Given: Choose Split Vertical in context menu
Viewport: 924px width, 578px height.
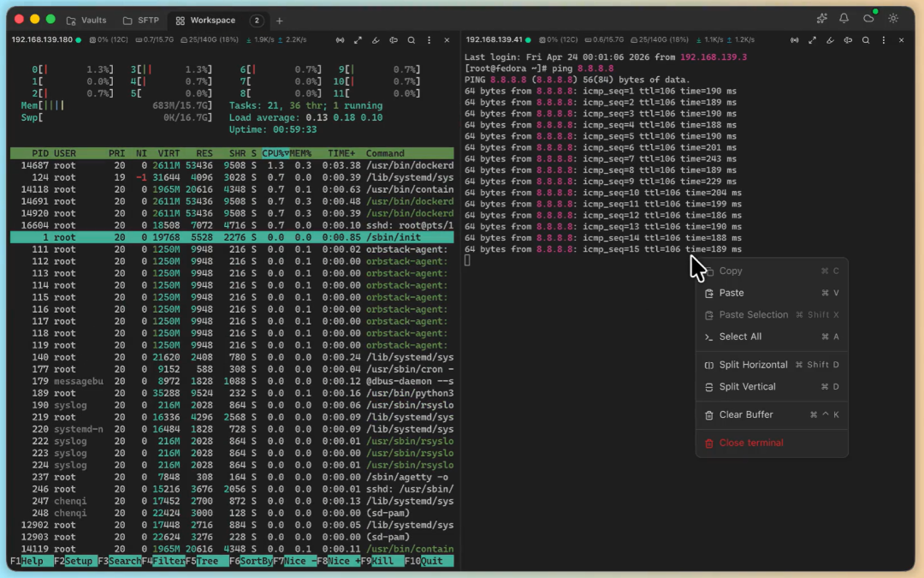Looking at the screenshot, I should (x=772, y=387).
